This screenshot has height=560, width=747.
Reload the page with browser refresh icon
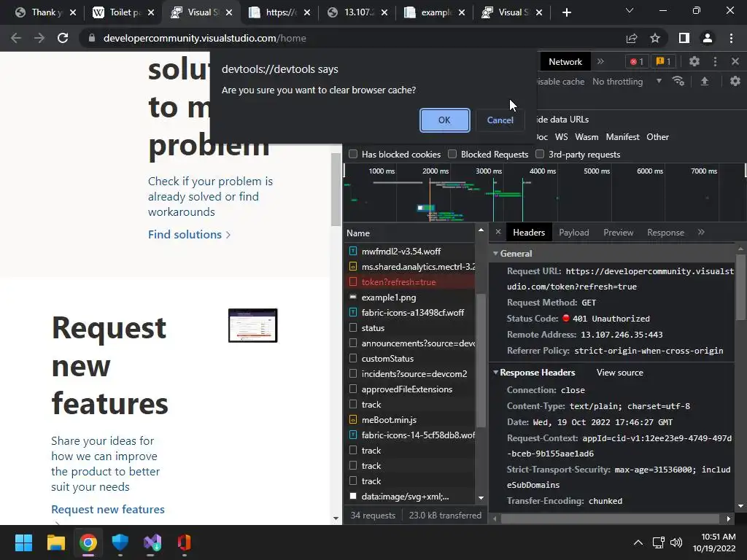(x=63, y=38)
